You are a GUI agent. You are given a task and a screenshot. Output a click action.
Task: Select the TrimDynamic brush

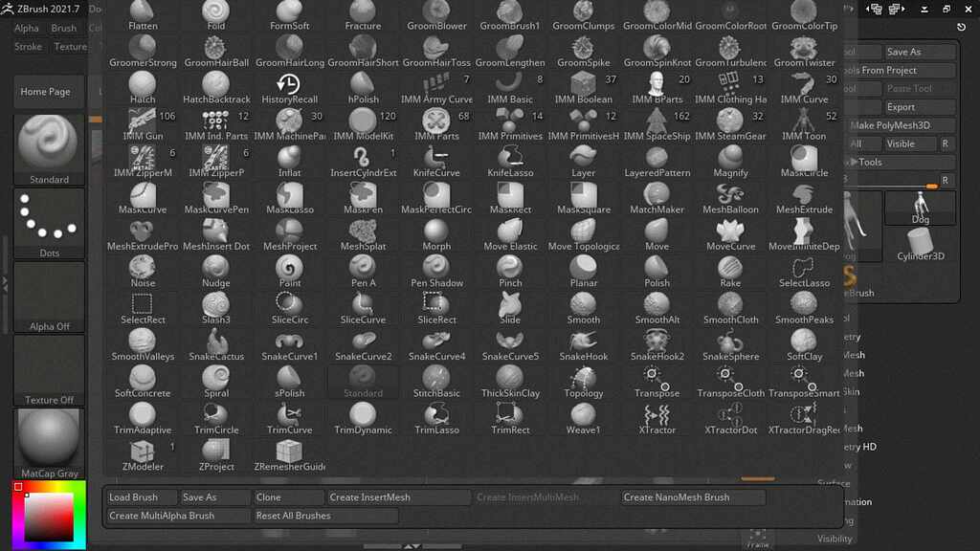(x=363, y=421)
